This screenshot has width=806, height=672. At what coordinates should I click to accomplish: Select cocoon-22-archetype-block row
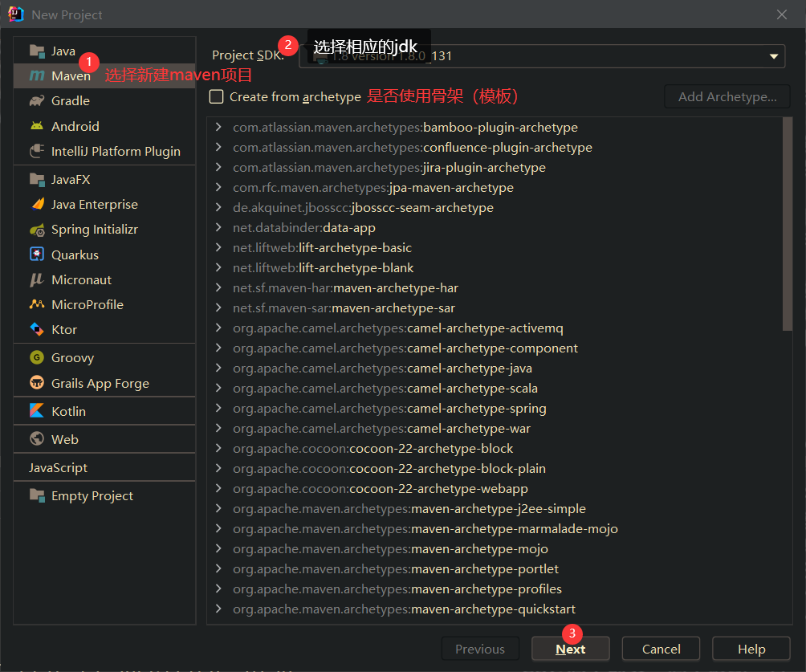(x=495, y=448)
